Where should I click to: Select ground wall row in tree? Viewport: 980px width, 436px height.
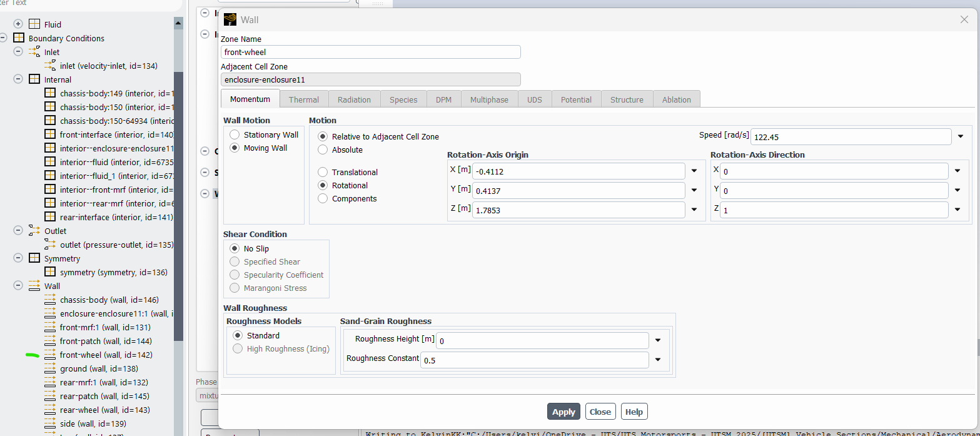click(x=99, y=368)
